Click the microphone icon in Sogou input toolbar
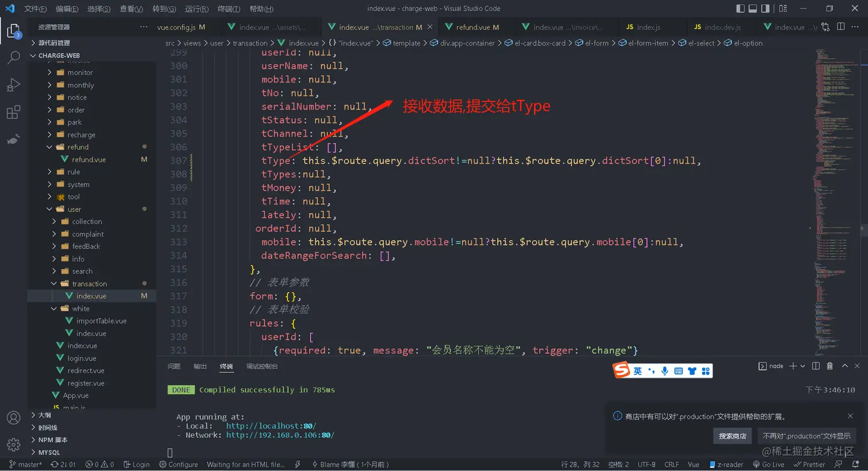Viewport: 868px width, 471px height. pyautogui.click(x=664, y=370)
